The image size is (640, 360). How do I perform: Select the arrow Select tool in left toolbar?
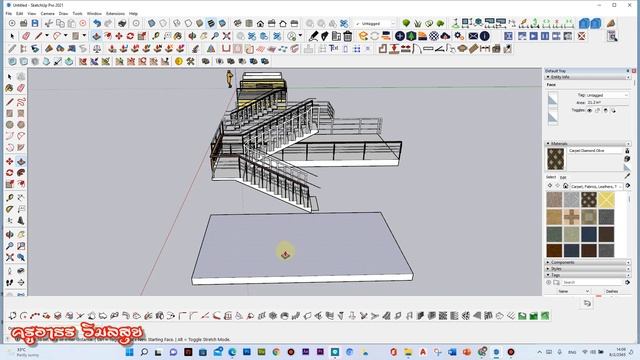point(10,77)
